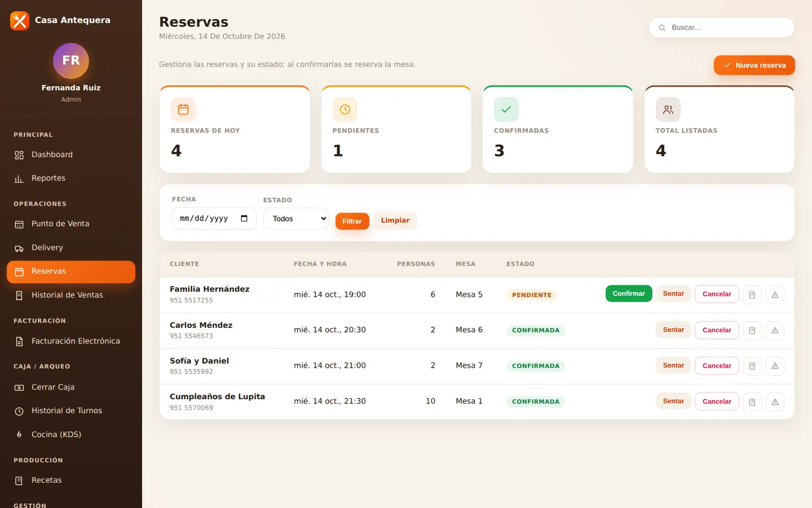Click the note icon in Cumpleaños de Lupita row

pyautogui.click(x=752, y=402)
